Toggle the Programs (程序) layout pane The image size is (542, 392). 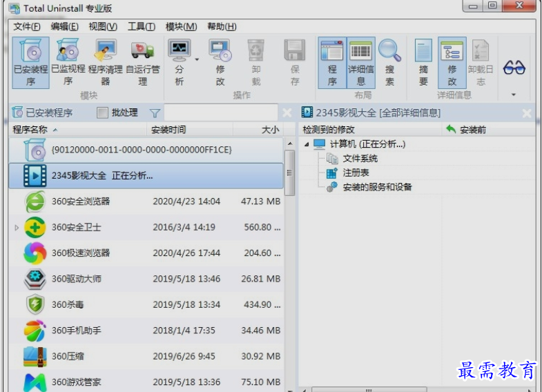(332, 63)
